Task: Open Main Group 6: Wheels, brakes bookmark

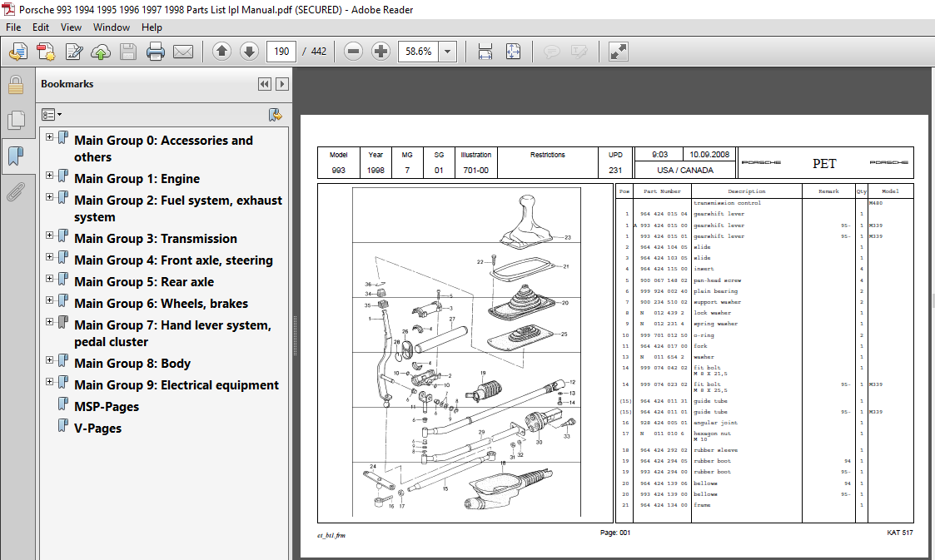Action: pos(161,304)
